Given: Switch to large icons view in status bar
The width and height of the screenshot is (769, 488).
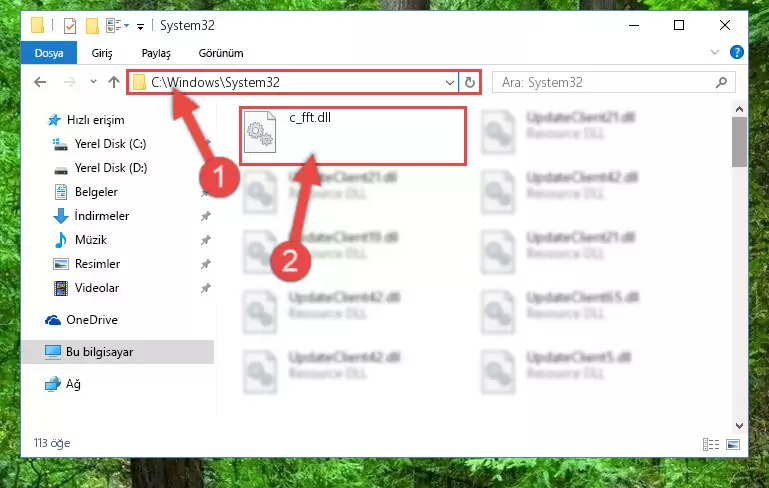Looking at the screenshot, I should click(733, 444).
